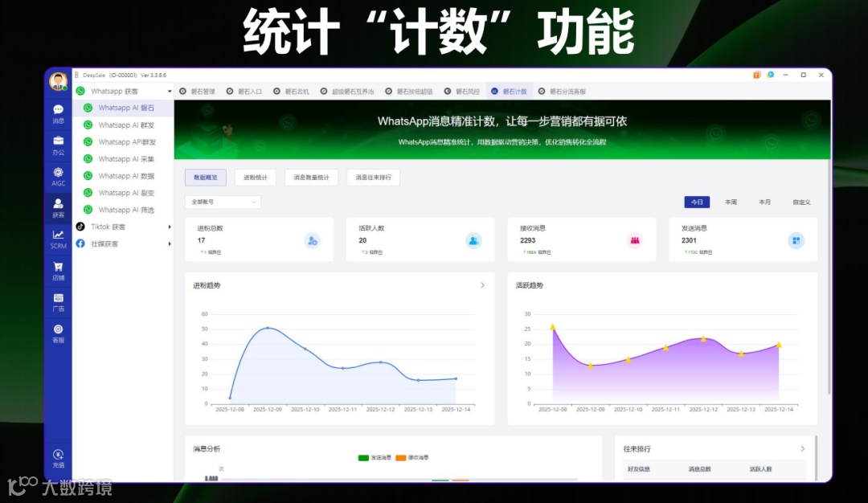Click the 好友信息 column header
Screen dimensions: 868x503
click(639, 469)
